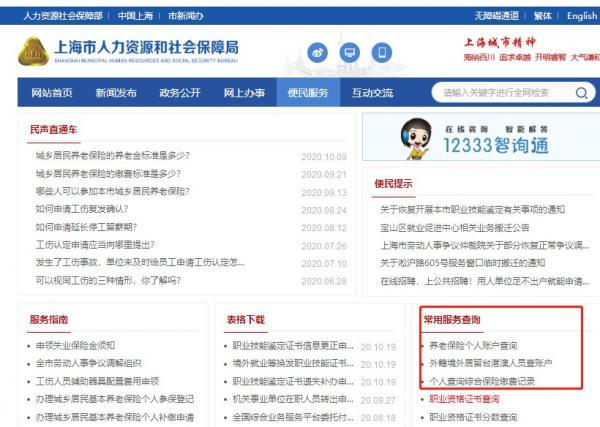Open 政务公开 navigation tab

coord(180,93)
